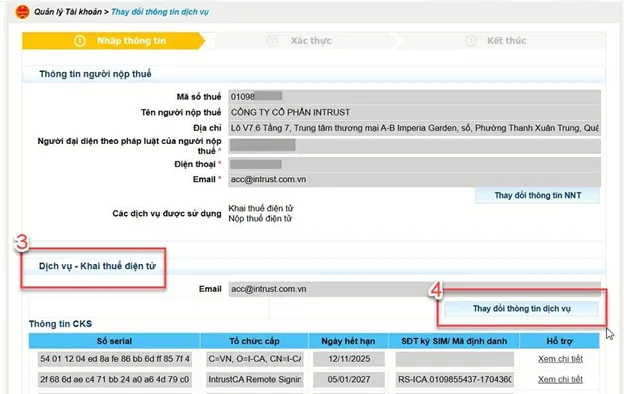Click expiry date cell 05/01/2027
Image resolution: width=624 pixels, height=394 pixels.
(x=349, y=380)
